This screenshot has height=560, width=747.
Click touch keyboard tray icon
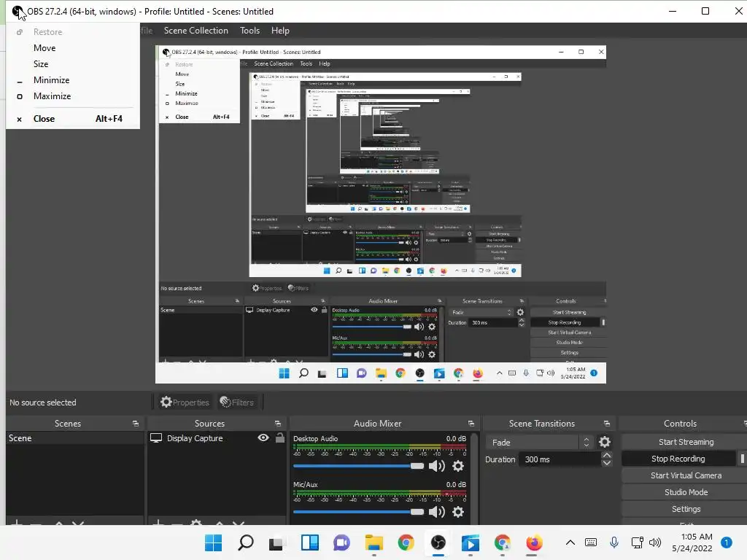[591, 542]
